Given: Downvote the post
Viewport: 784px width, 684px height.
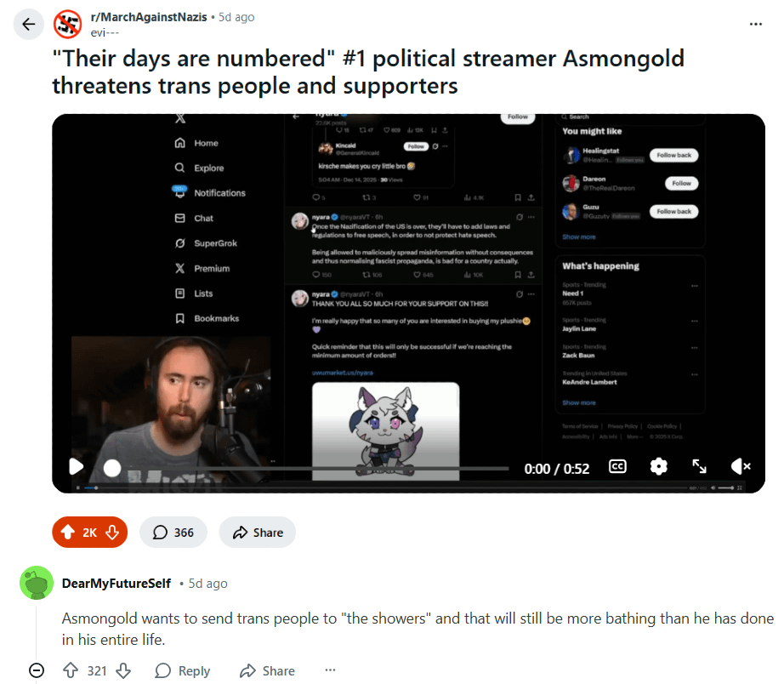Looking at the screenshot, I should click(112, 533).
